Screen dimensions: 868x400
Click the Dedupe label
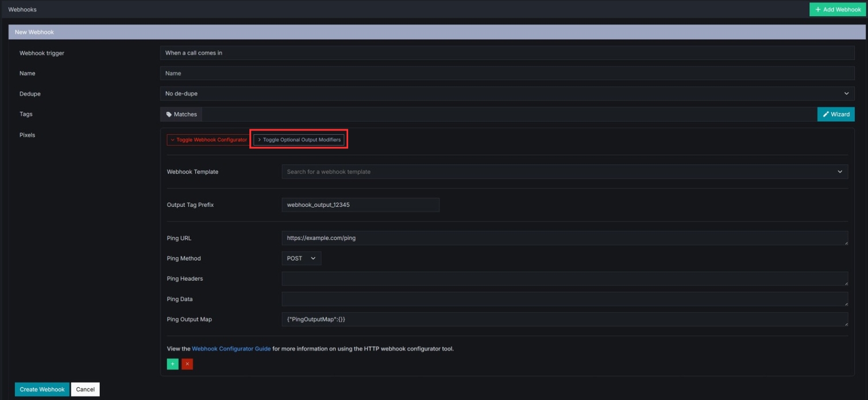(x=30, y=94)
